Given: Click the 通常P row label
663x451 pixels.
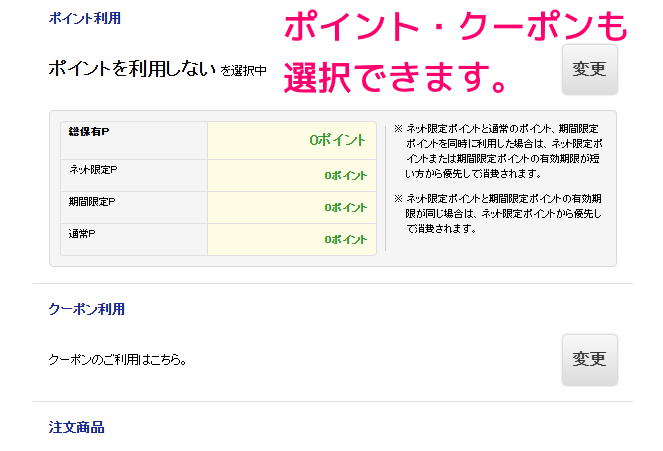Looking at the screenshot, I should (82, 234).
